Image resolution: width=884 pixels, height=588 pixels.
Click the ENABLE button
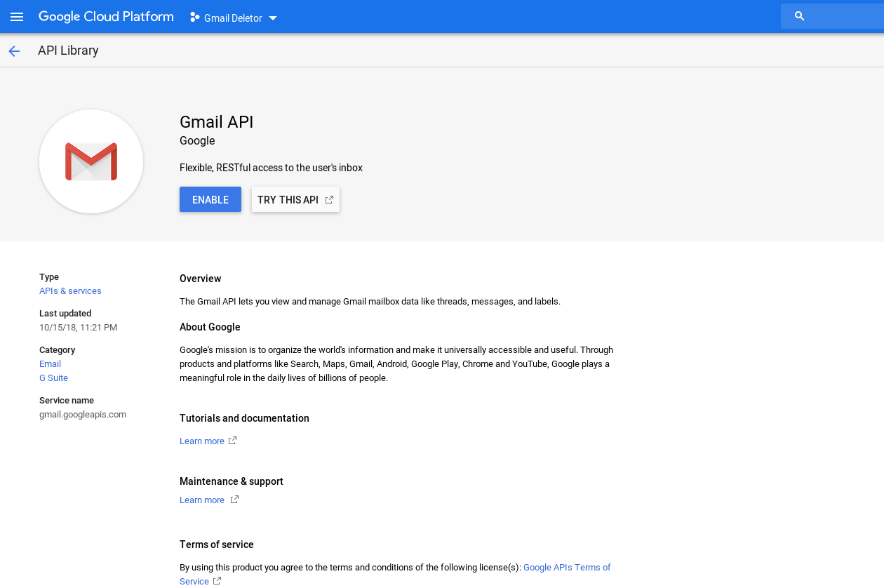[210, 199]
